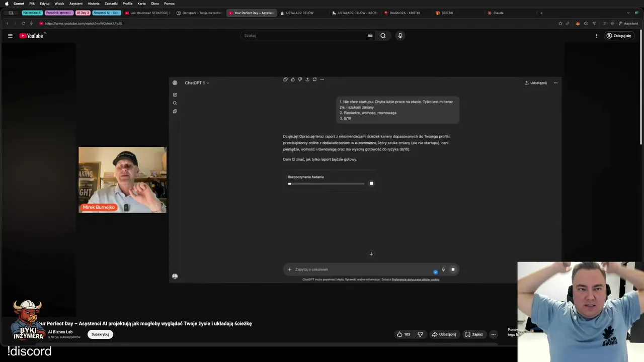The image size is (644, 362).
Task: Click the Mirek Burnejko webcam thumbnail
Action: coord(122,179)
